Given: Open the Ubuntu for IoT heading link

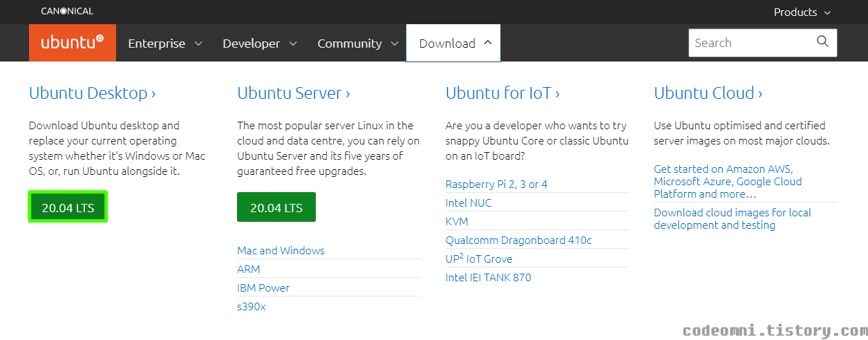Looking at the screenshot, I should point(502,93).
